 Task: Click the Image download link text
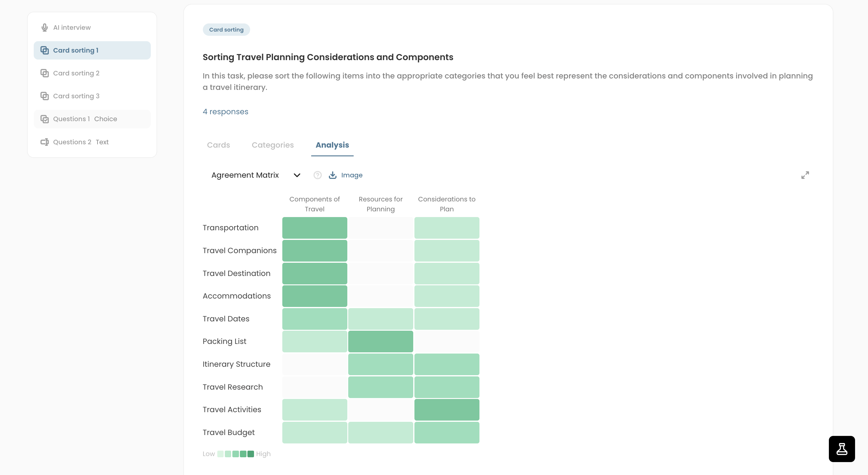point(352,175)
